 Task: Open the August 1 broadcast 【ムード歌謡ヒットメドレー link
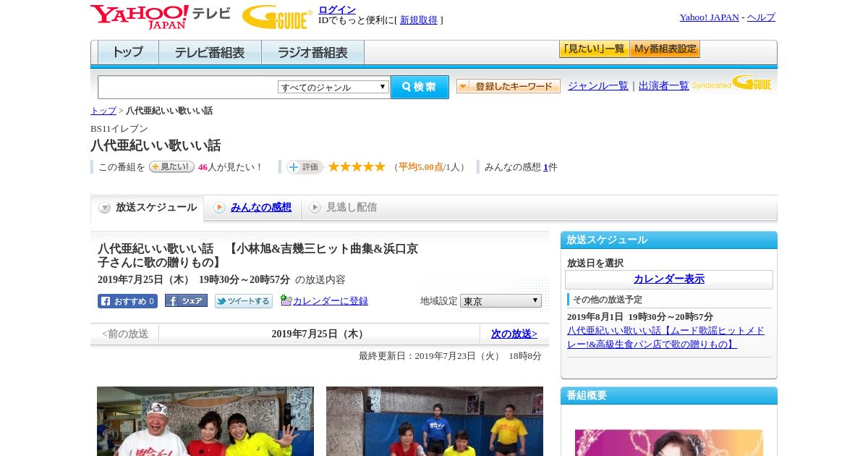click(665, 337)
